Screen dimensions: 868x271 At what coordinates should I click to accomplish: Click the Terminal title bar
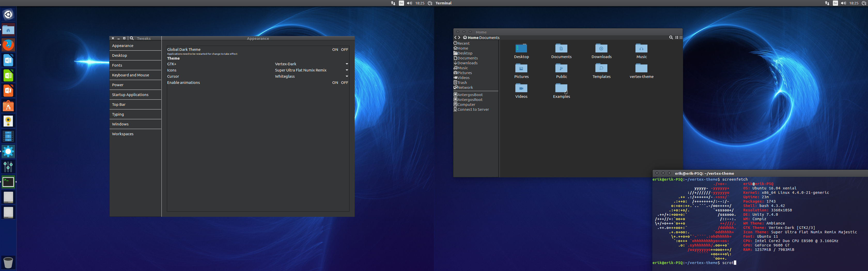[x=760, y=173]
